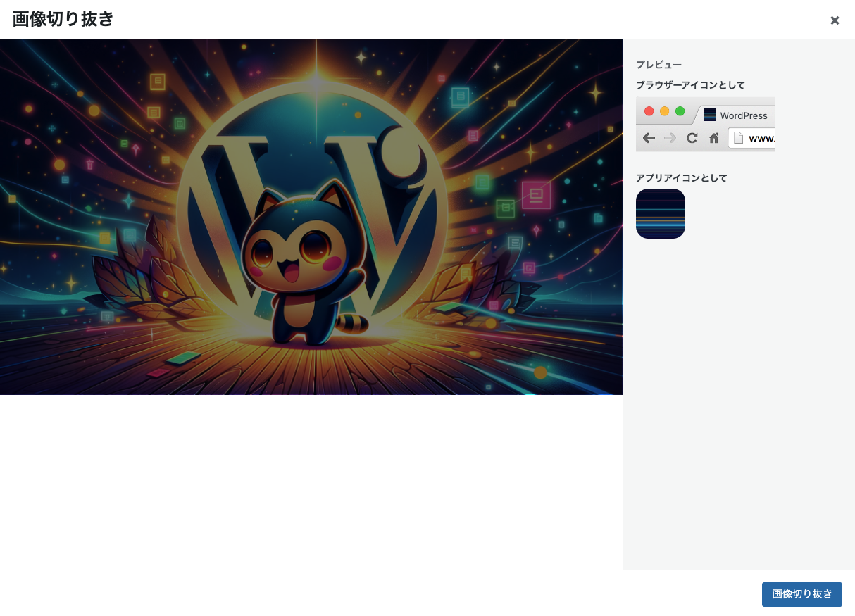Screen dimensions: 855x616
Task: Click the page icon in the preview address bar
Action: 738,138
